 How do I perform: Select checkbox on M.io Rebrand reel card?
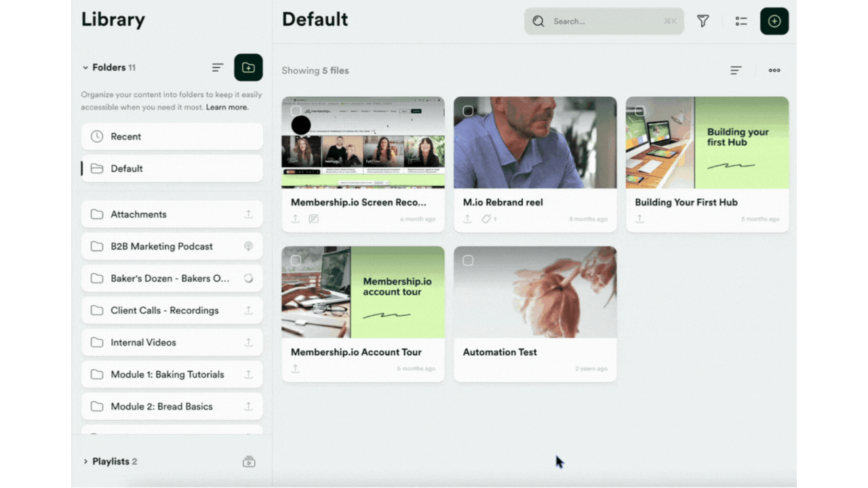[x=468, y=110]
